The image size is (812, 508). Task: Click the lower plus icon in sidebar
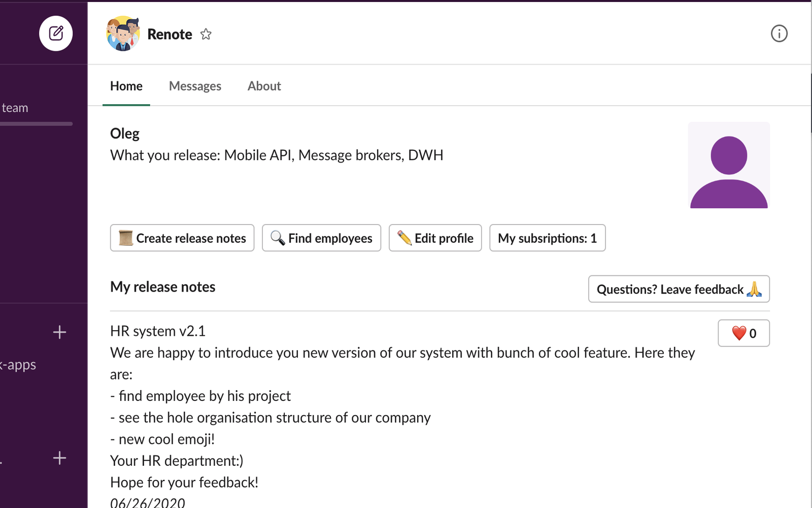pyautogui.click(x=59, y=458)
